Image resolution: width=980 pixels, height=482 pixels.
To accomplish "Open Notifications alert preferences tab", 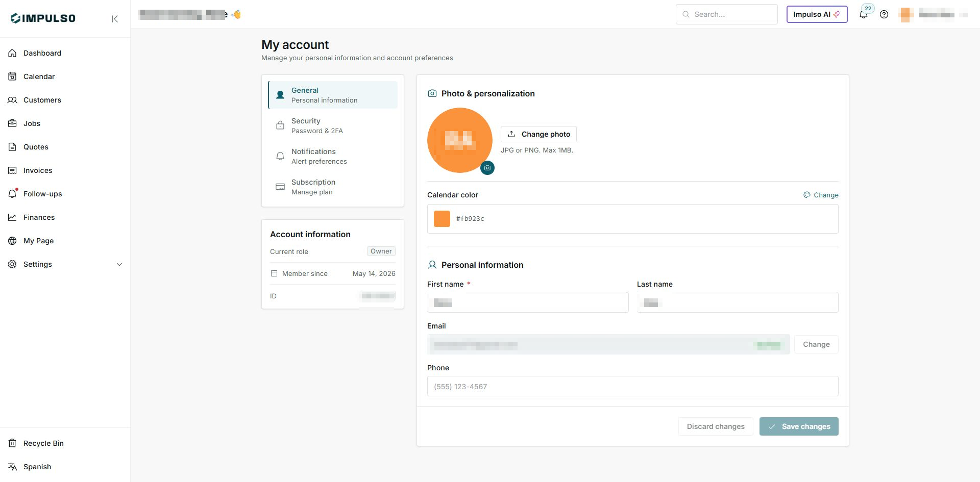I will pyautogui.click(x=333, y=156).
